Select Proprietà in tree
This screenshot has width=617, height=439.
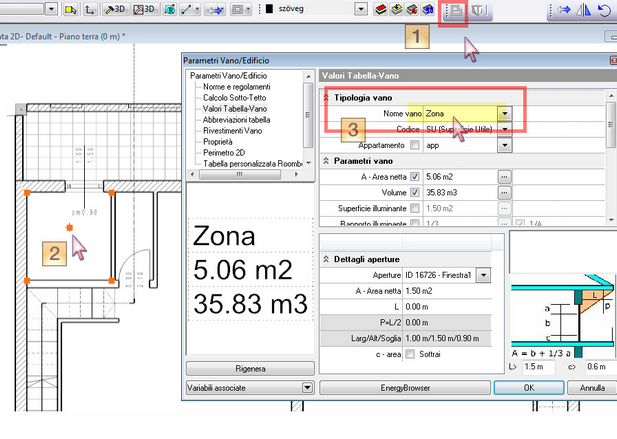coord(218,142)
